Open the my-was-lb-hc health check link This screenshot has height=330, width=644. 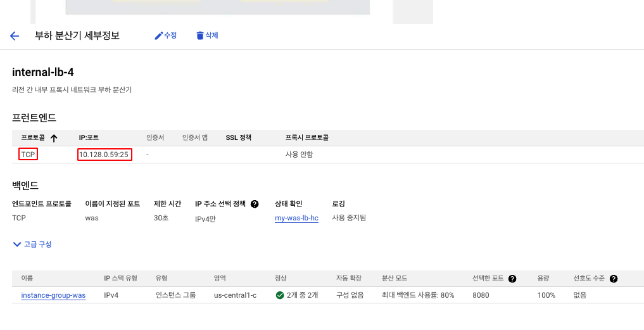[x=296, y=218]
